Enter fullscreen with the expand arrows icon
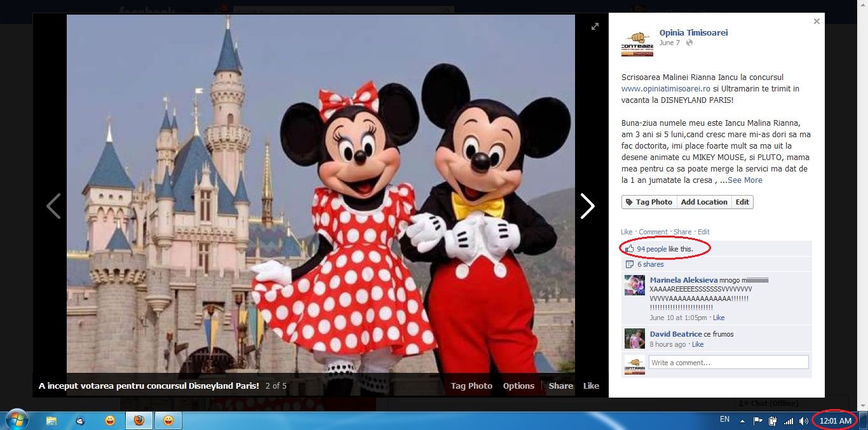The height and width of the screenshot is (430, 868). [x=595, y=27]
